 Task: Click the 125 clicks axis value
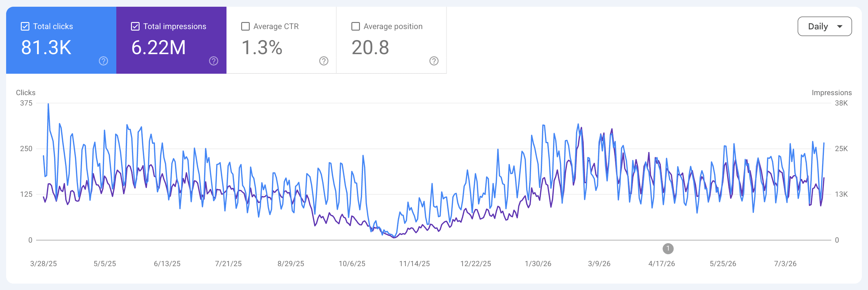pos(26,194)
